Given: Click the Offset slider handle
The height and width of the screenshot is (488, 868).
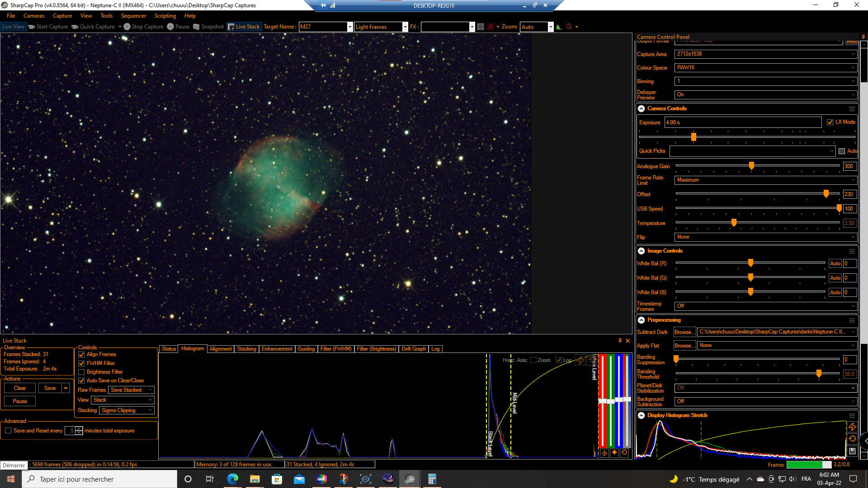Looking at the screenshot, I should 826,194.
